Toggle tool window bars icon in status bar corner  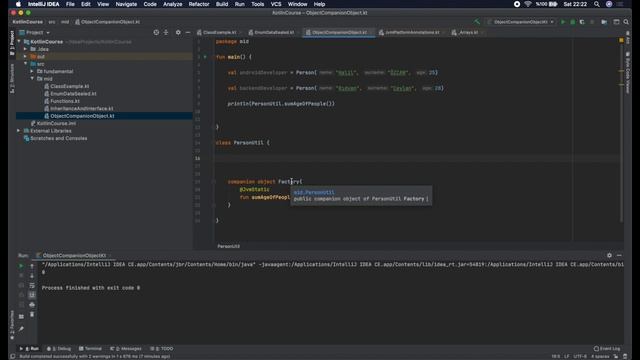[x=13, y=356]
